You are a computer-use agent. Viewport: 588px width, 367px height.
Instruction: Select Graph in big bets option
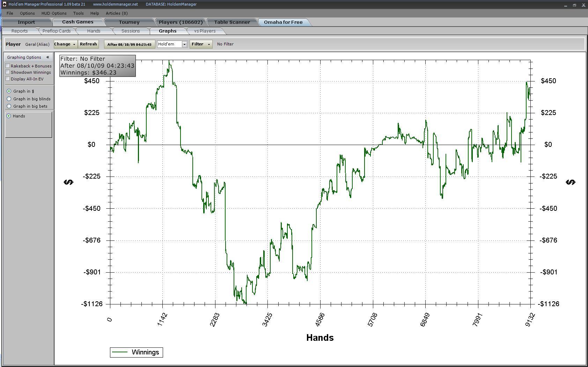pyautogui.click(x=9, y=106)
